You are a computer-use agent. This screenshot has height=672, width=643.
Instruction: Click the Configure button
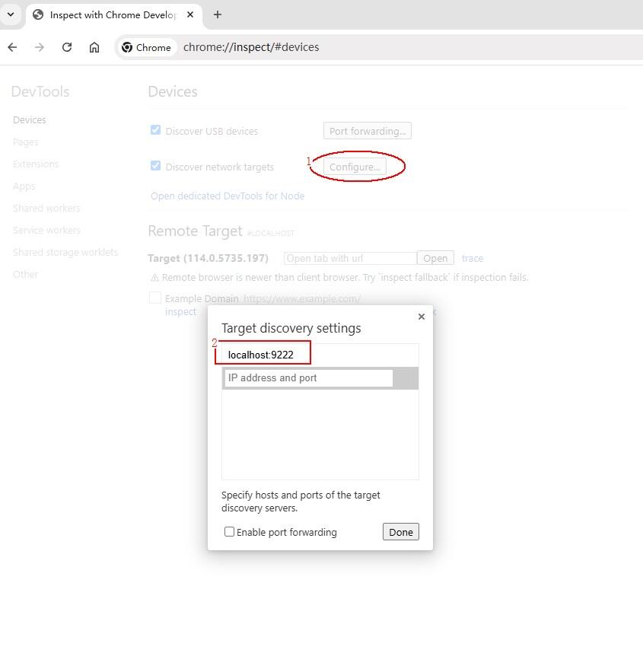[355, 167]
